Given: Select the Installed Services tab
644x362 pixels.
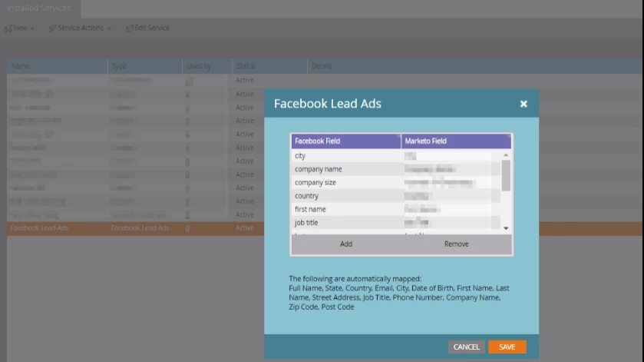Looking at the screenshot, I should click(x=39, y=8).
